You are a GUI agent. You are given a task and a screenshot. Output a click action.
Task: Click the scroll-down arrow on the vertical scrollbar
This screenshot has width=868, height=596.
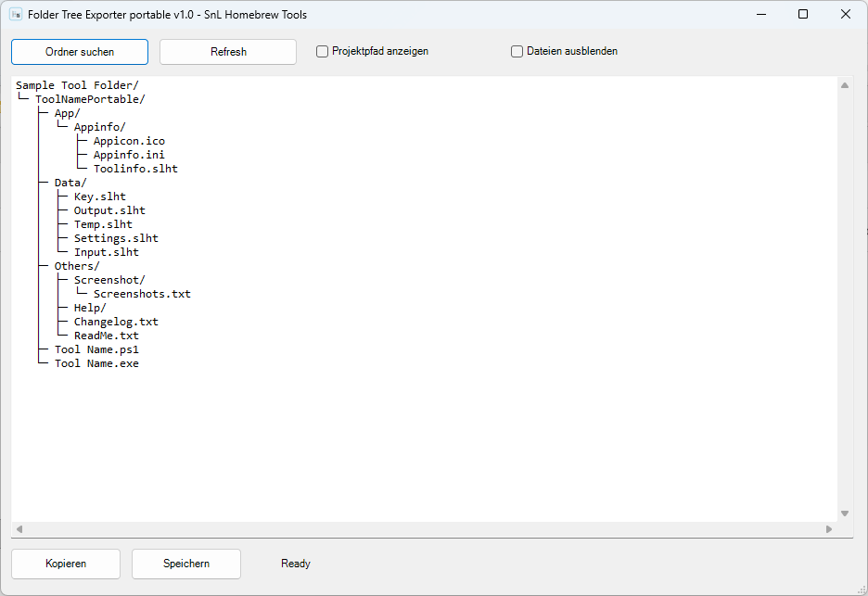845,514
